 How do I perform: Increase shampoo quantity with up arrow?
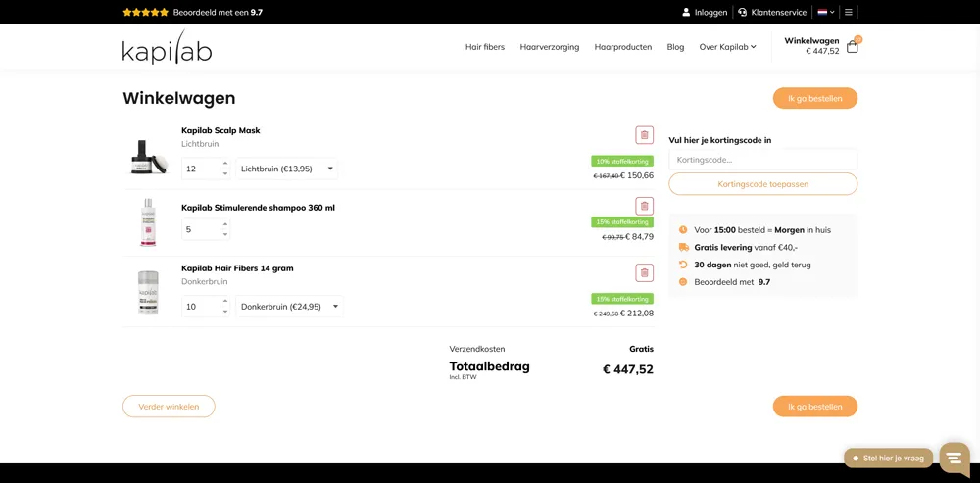[x=225, y=224]
